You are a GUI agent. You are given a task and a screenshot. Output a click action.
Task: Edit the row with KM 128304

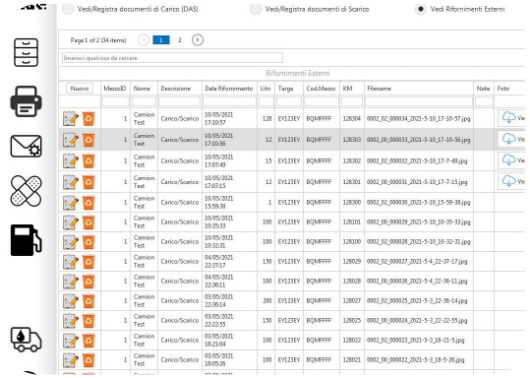click(71, 119)
